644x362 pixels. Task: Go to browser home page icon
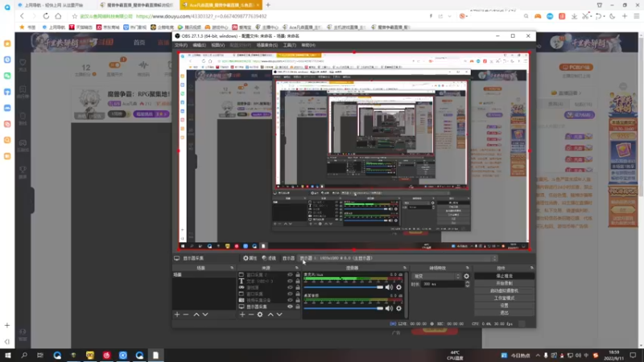click(x=58, y=16)
